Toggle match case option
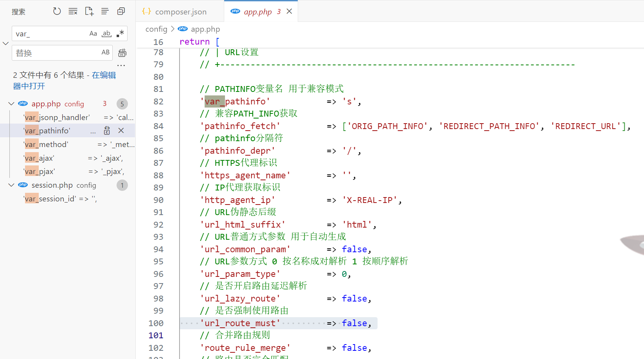The image size is (644, 359). tap(93, 34)
